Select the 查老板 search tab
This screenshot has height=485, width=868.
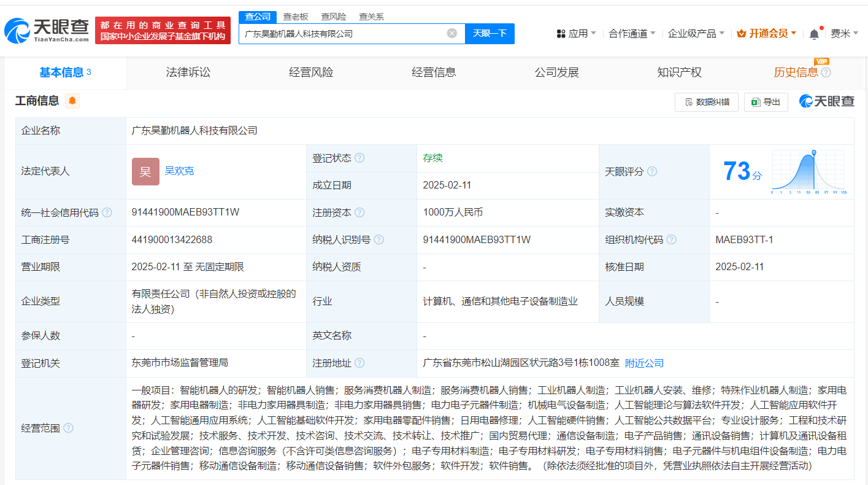click(x=296, y=17)
